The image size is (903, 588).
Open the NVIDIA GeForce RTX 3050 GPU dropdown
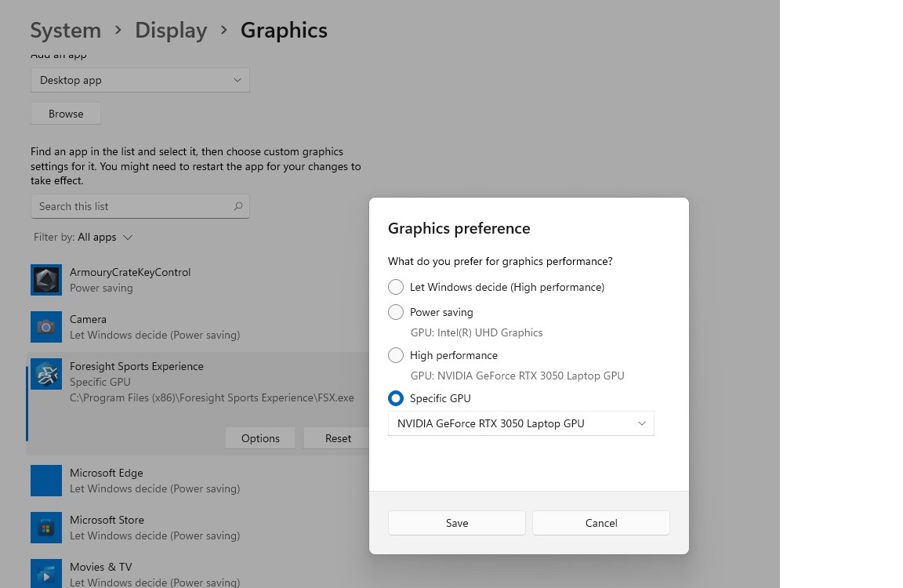pyautogui.click(x=521, y=424)
